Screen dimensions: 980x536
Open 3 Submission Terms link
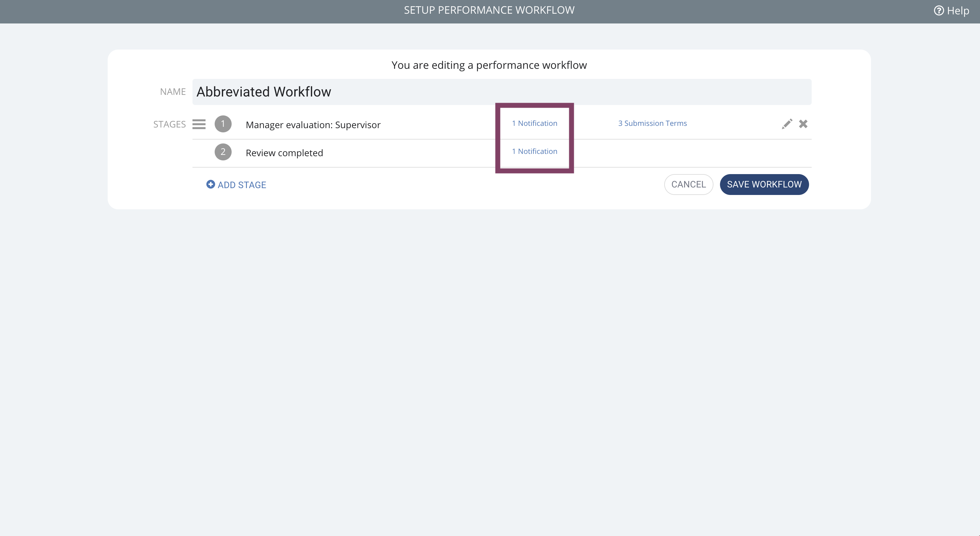652,123
